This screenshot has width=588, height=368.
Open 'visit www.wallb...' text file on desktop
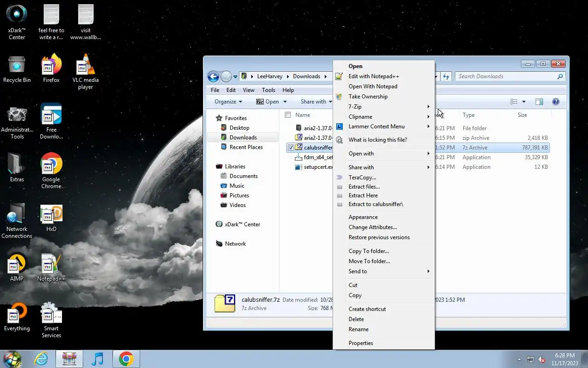tap(85, 22)
